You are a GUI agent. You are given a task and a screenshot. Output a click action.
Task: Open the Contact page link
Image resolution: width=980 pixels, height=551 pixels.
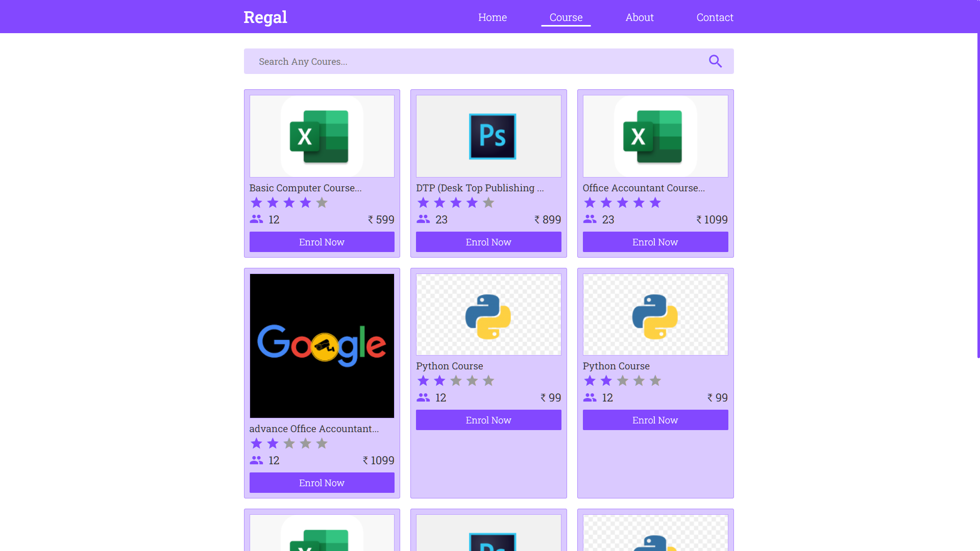[715, 17]
